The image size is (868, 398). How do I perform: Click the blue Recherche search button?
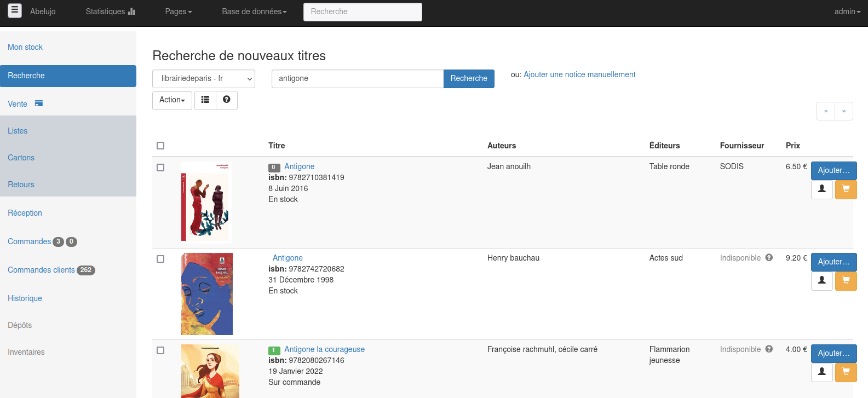click(x=469, y=79)
